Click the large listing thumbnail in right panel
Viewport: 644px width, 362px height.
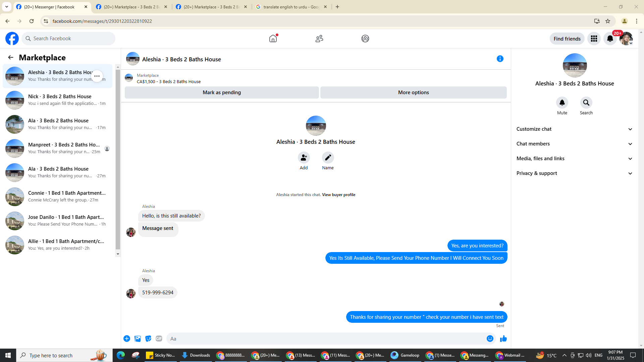[575, 65]
